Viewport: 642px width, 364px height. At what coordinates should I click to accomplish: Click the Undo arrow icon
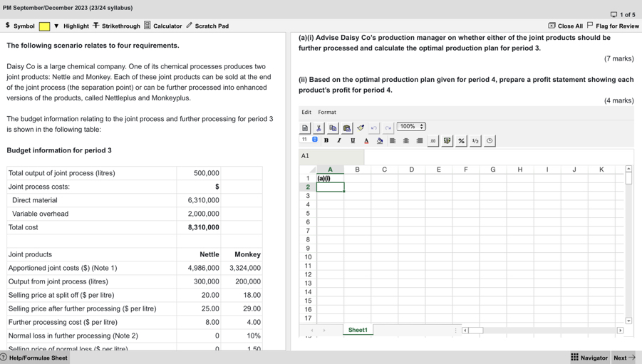pyautogui.click(x=374, y=128)
